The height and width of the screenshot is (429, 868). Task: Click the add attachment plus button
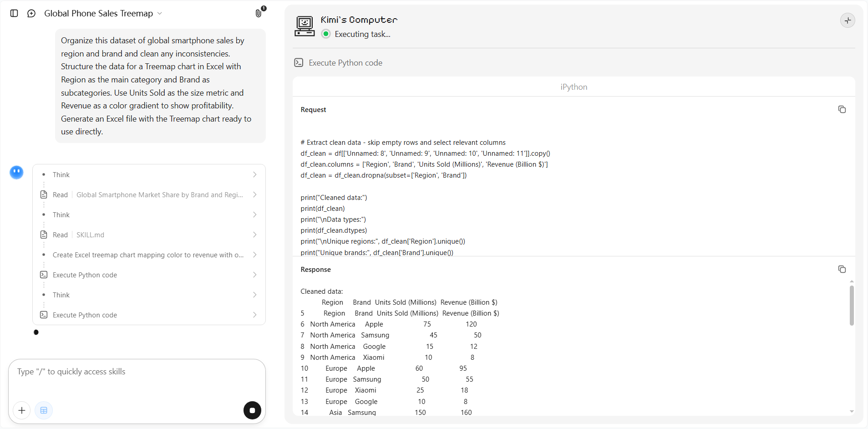point(22,410)
